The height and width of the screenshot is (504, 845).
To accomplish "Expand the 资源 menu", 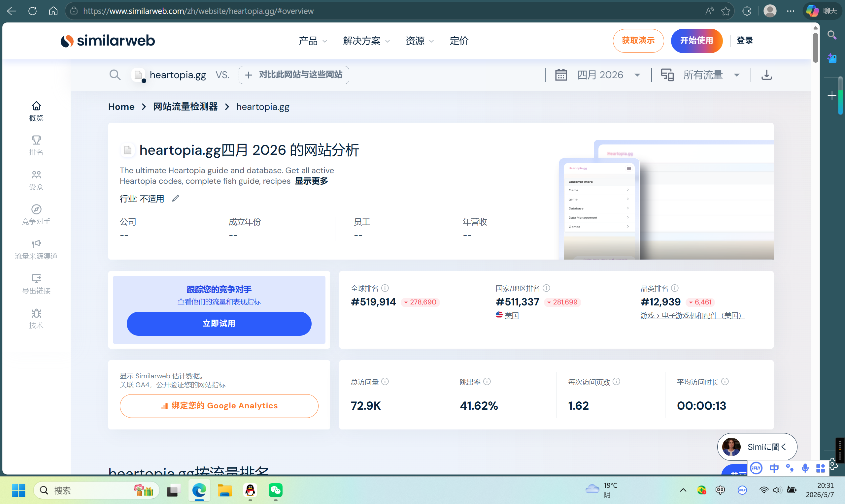I will [x=420, y=41].
